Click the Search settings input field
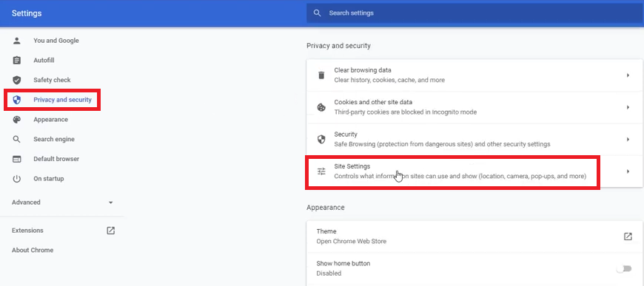This screenshot has height=286, width=644. 474,13
